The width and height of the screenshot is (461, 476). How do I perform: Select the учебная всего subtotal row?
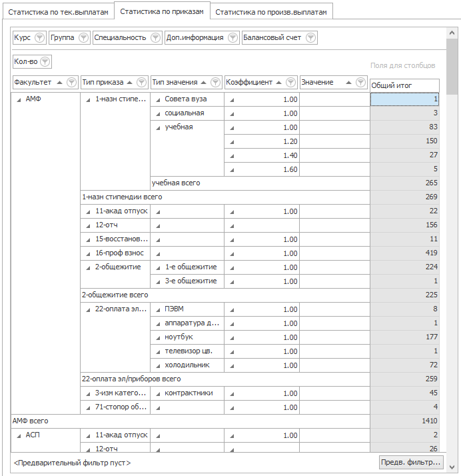pyautogui.click(x=260, y=183)
